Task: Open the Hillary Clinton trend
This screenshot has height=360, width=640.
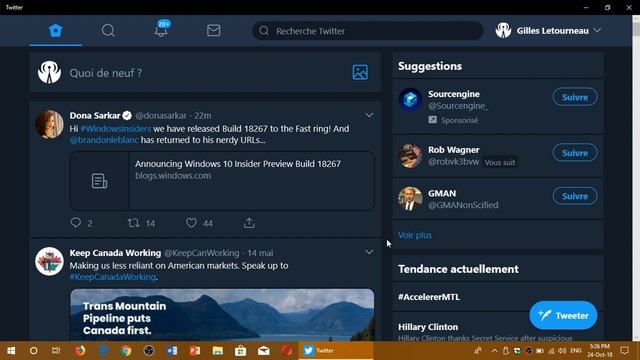Action: (x=428, y=327)
